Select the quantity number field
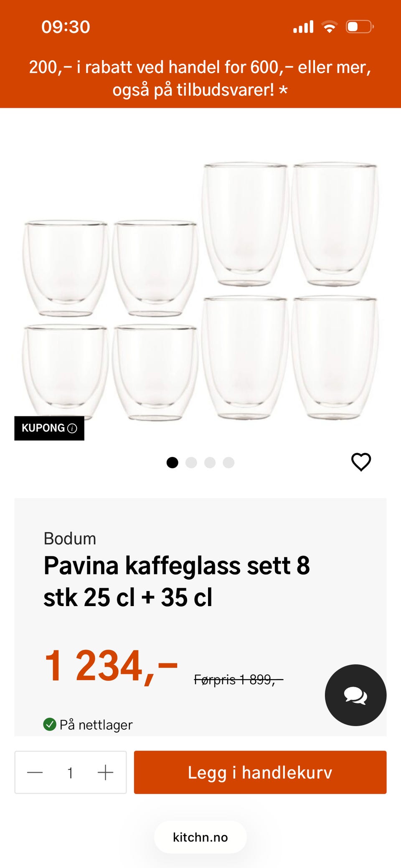Viewport: 401px width, 868px height. click(x=70, y=773)
